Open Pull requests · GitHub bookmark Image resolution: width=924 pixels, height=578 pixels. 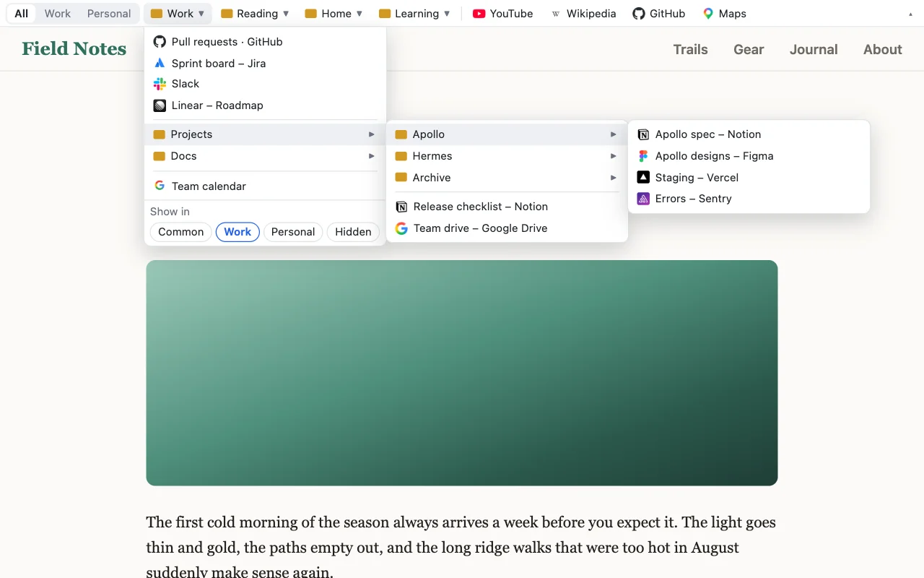266,42
